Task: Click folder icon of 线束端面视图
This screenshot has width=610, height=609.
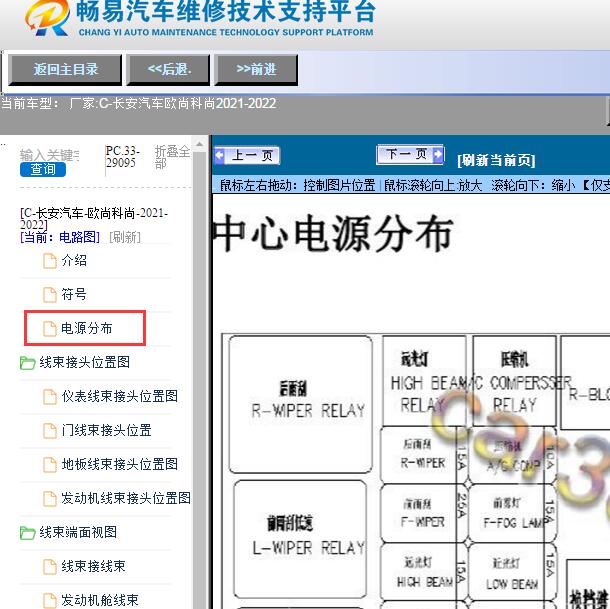Action: point(27,532)
